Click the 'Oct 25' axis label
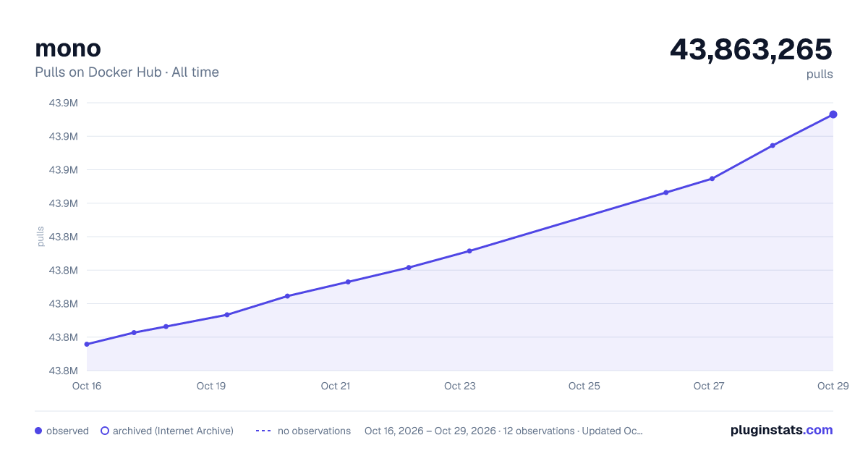This screenshot has width=868, height=456. (584, 386)
